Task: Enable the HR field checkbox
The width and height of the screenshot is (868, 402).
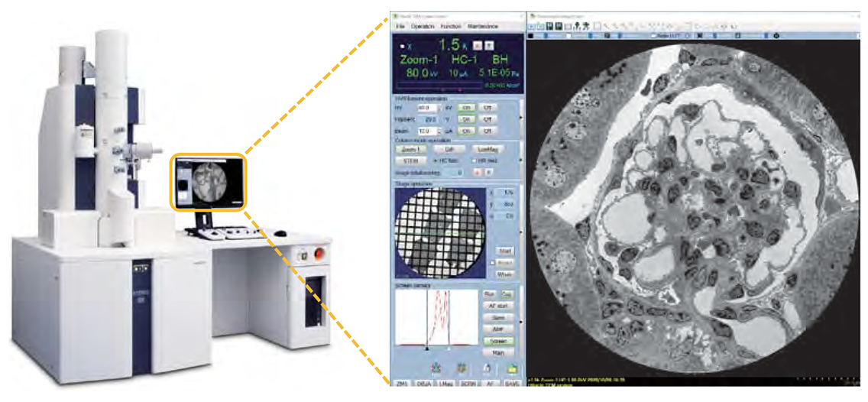Action: pos(474,161)
